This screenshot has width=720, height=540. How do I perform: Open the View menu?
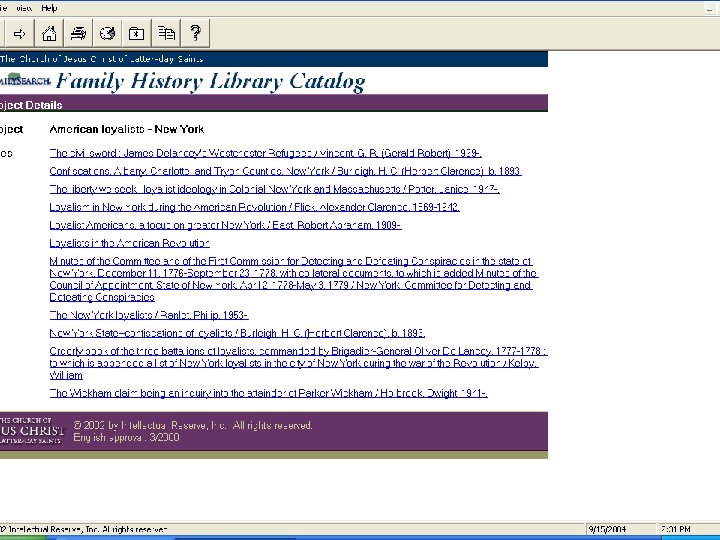click(x=24, y=8)
